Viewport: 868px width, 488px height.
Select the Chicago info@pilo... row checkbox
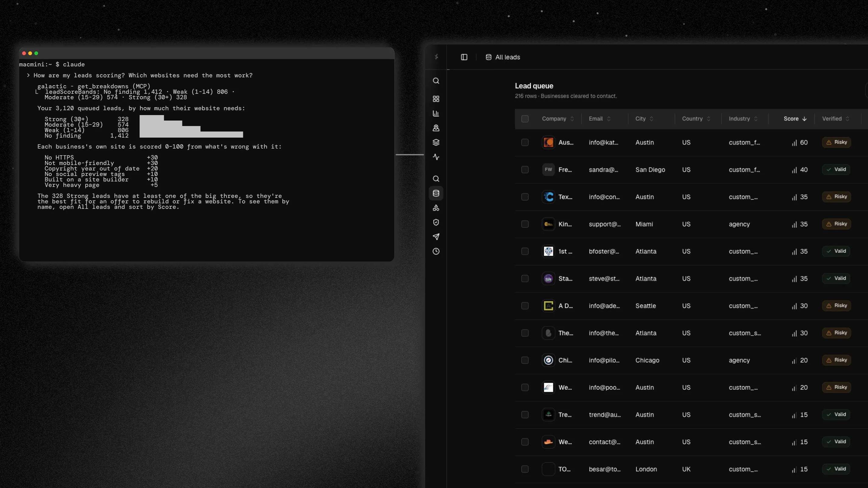click(x=525, y=360)
